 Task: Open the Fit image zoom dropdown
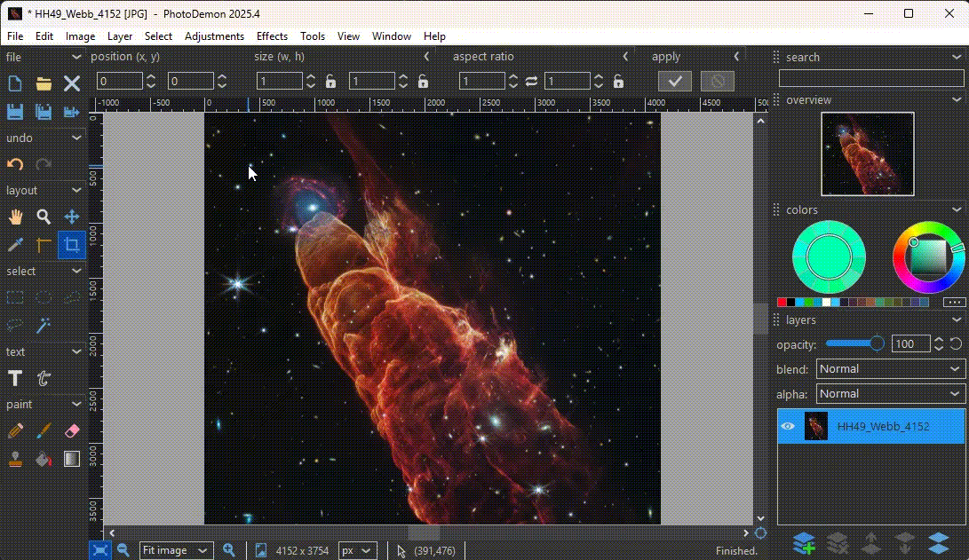[176, 550]
